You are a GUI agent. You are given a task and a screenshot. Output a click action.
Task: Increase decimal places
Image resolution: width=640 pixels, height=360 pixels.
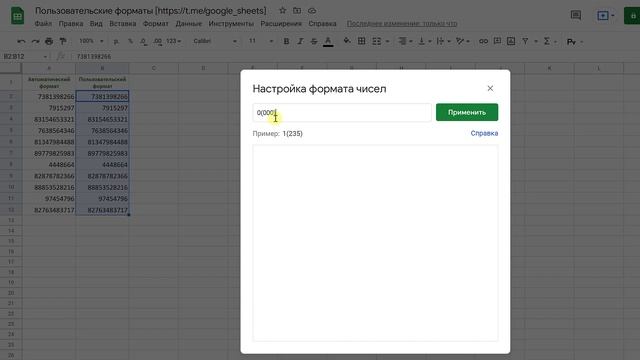tap(158, 41)
